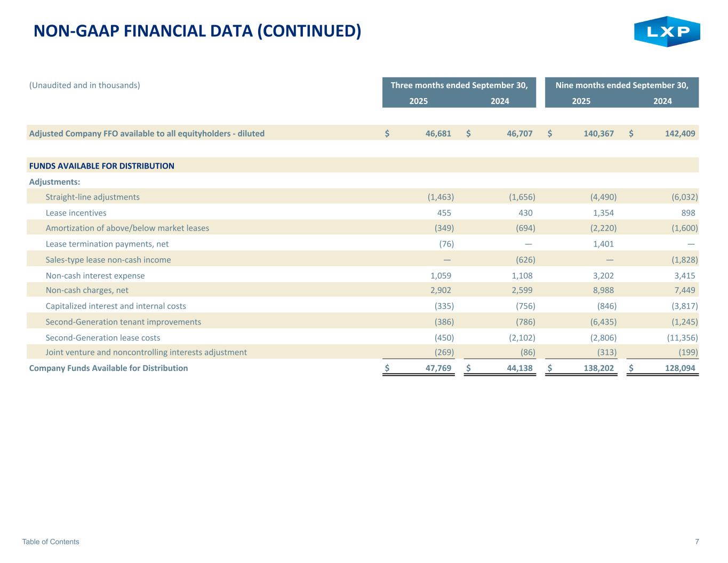Image resolution: width=728 pixels, height=563 pixels.
Task: Select the Three months ended September 30 header
Action: pos(459,85)
